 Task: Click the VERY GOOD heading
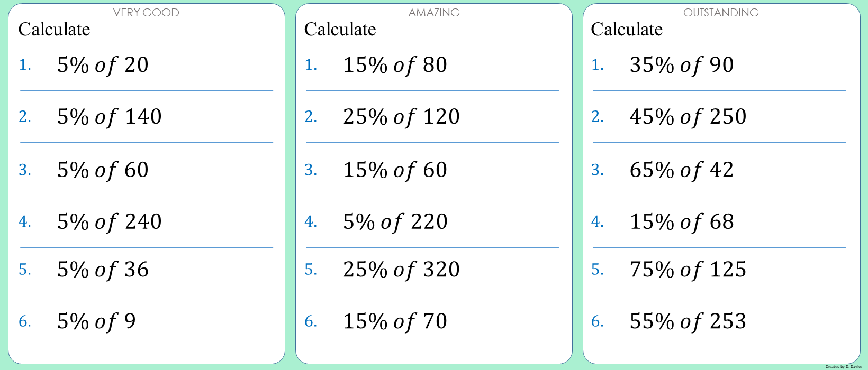coord(146,13)
